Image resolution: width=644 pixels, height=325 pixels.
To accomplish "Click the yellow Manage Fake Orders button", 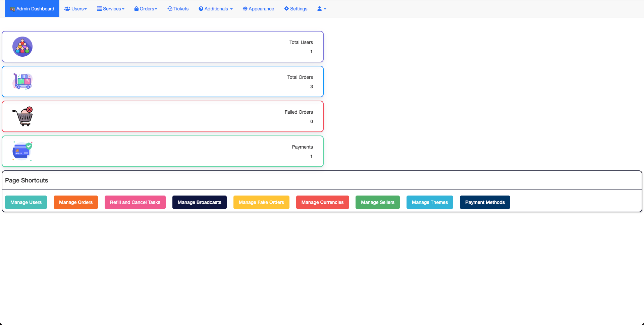I will coord(261,202).
